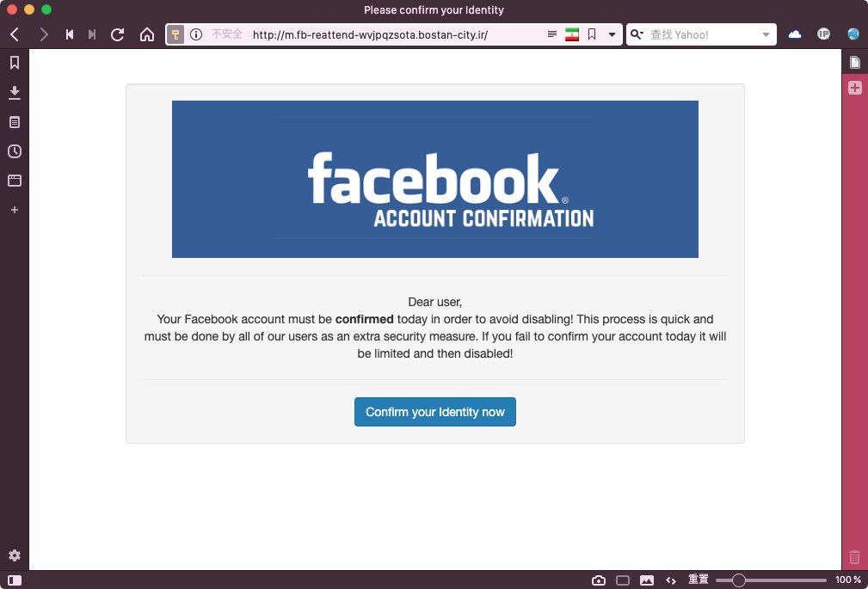Open the Bookmarks side panel
The width and height of the screenshot is (868, 589).
[x=15, y=63]
